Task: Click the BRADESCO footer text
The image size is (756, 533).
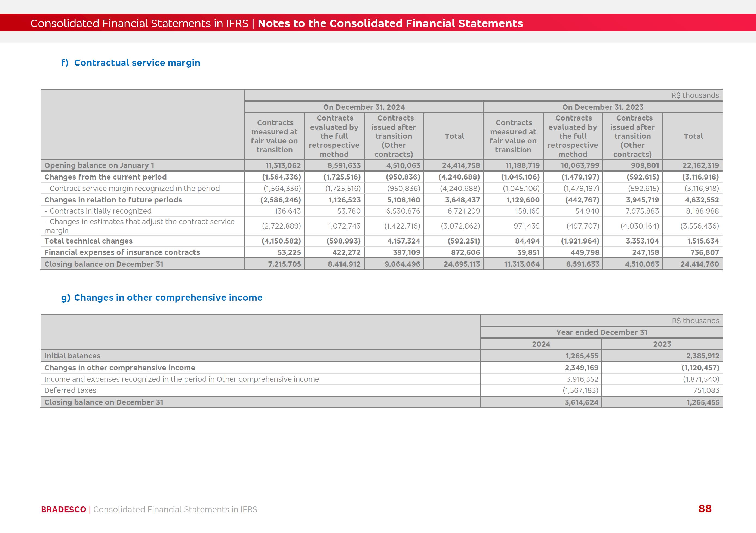Action: (x=63, y=510)
